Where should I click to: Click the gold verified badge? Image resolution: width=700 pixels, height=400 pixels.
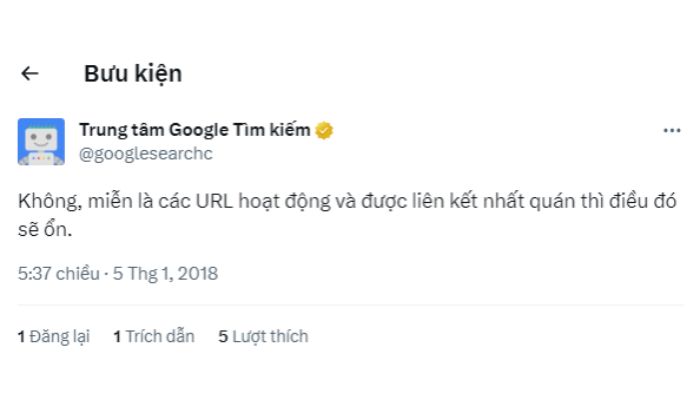325,131
